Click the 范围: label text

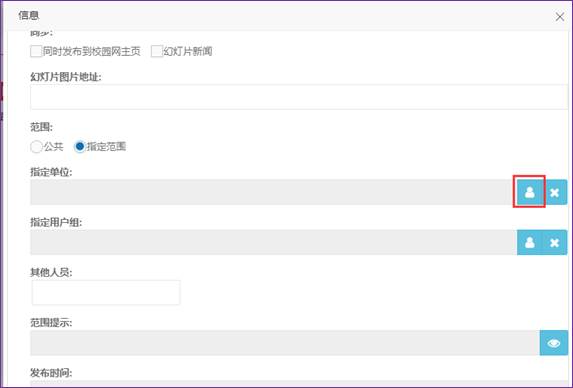click(x=41, y=127)
